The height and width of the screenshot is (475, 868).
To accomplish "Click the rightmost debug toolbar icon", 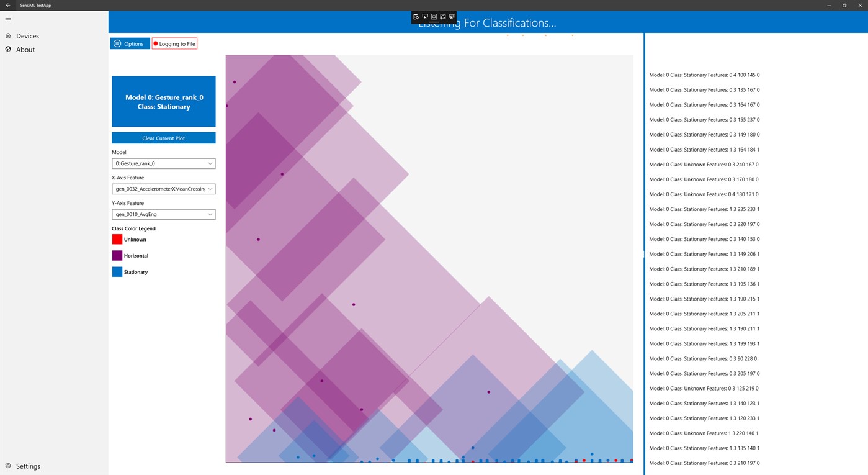I will (x=452, y=17).
